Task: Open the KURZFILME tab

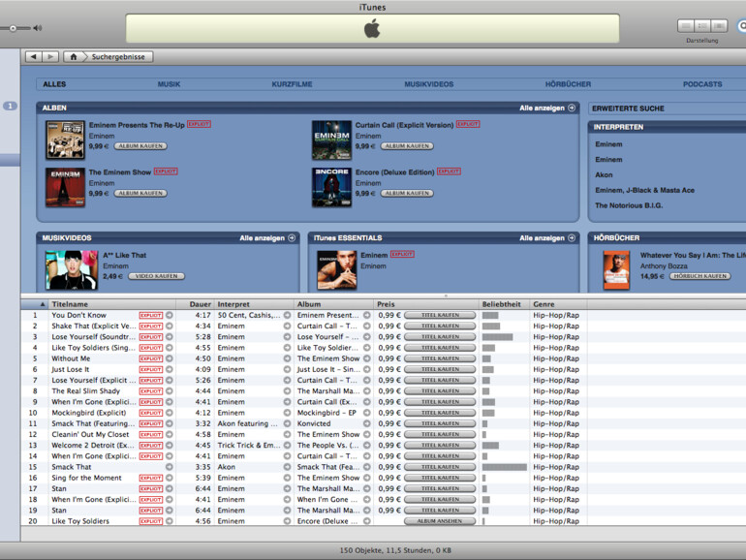Action: pyautogui.click(x=292, y=84)
